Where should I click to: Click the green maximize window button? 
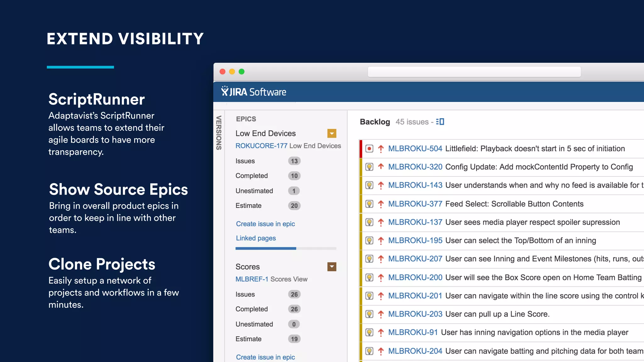coord(241,72)
